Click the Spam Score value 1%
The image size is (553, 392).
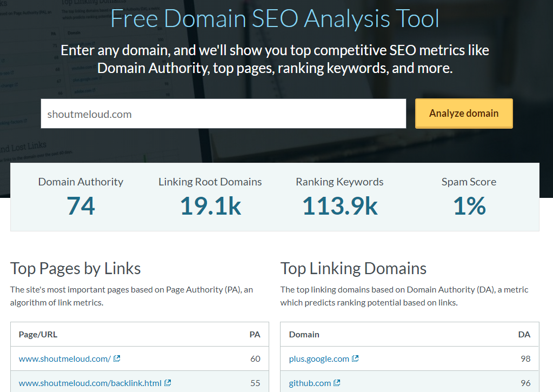(x=469, y=205)
